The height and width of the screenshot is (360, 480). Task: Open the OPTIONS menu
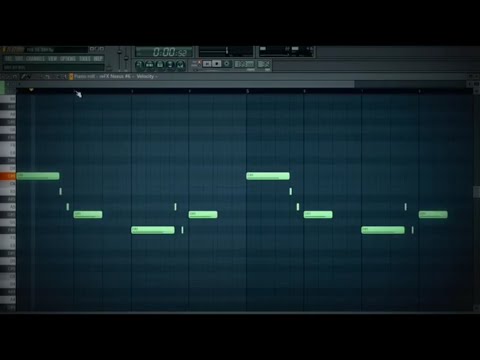coord(68,59)
